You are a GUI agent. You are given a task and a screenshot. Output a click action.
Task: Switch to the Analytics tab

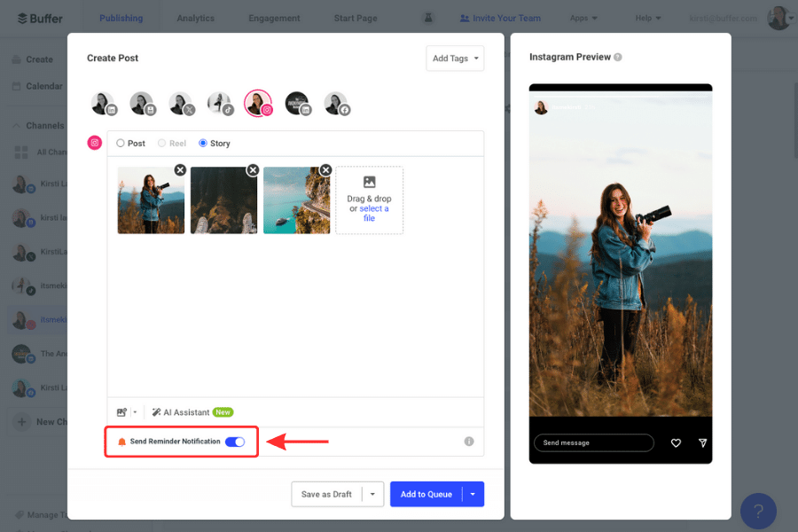[x=195, y=19]
